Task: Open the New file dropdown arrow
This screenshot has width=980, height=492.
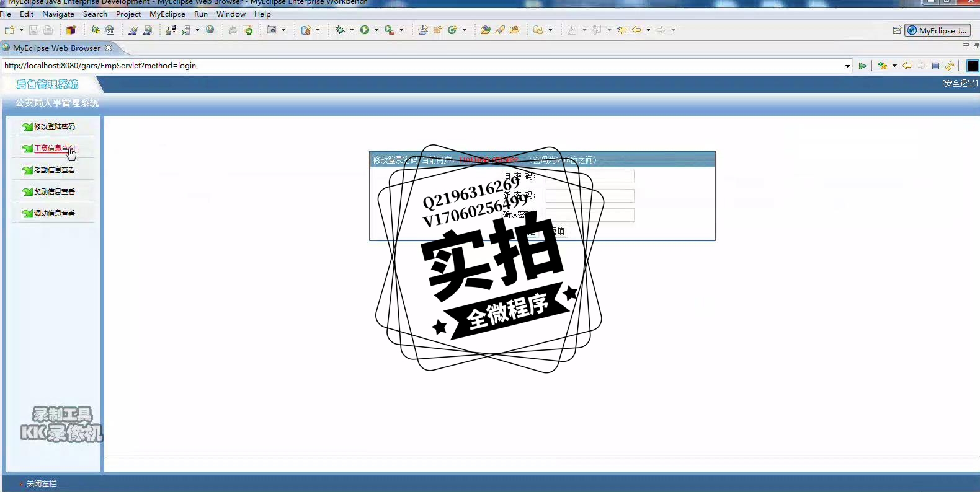Action: pos(21,30)
